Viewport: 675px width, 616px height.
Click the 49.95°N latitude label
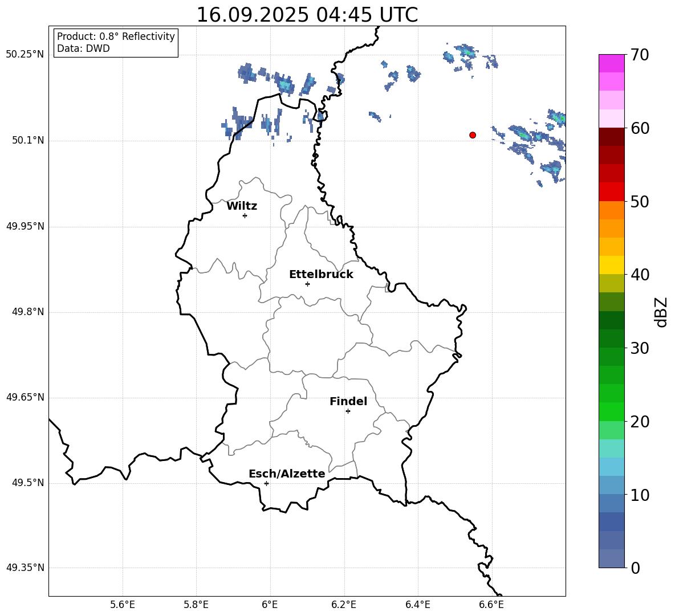pos(25,226)
